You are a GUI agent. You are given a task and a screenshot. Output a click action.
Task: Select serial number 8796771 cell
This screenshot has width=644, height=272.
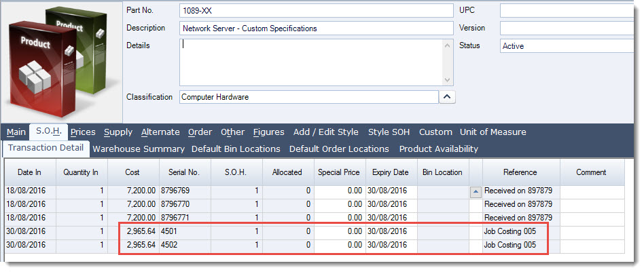[x=185, y=218]
